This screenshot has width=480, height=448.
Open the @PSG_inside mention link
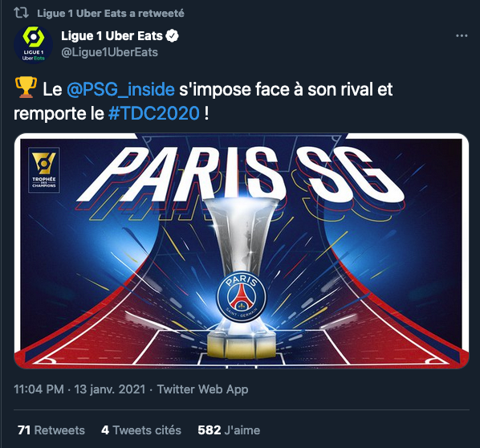(120, 89)
